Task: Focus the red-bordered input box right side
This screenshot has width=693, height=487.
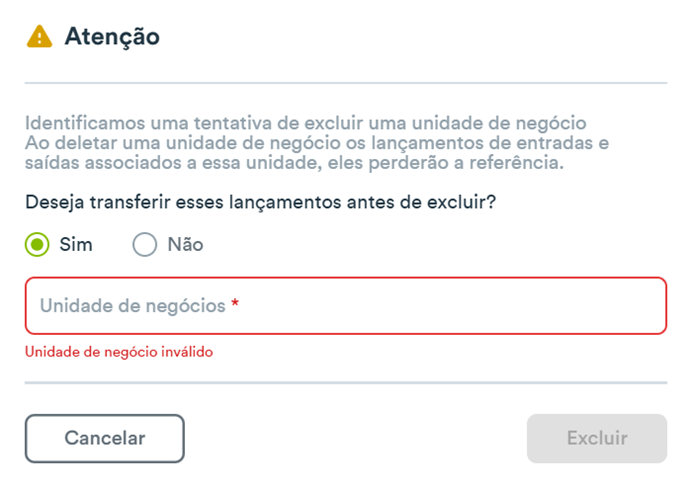Action: pyautogui.click(x=530, y=306)
